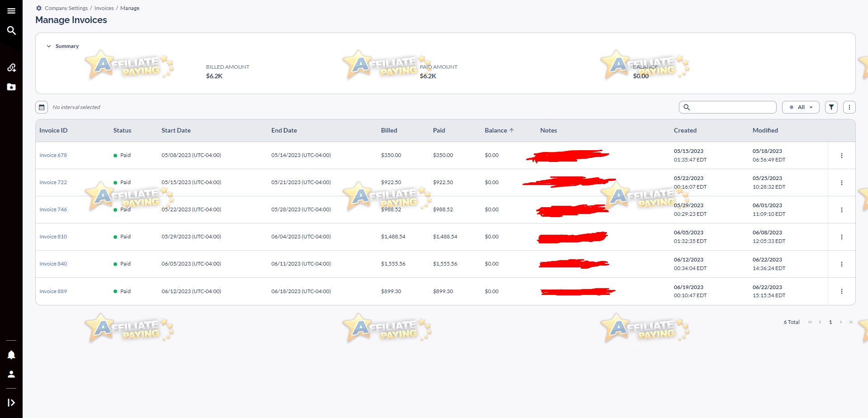Sort by Created column header
This screenshot has width=868, height=418.
[685, 130]
